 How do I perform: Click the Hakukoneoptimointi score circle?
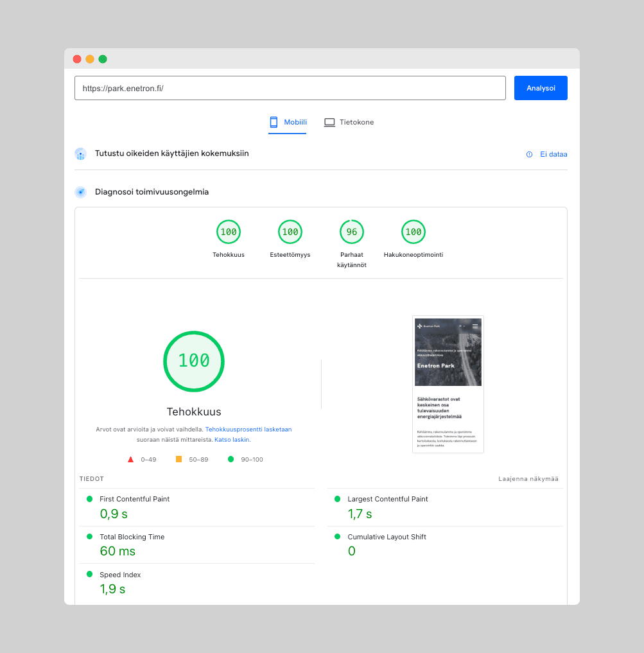[x=413, y=232]
